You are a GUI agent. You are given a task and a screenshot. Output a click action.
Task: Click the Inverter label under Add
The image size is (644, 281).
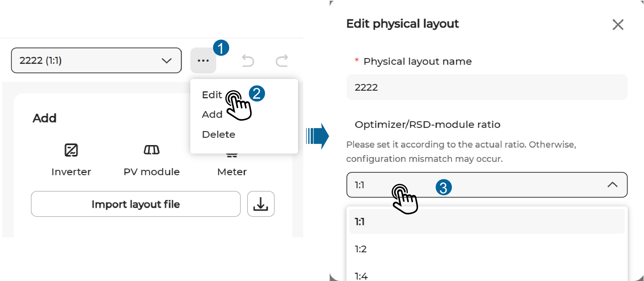71,172
